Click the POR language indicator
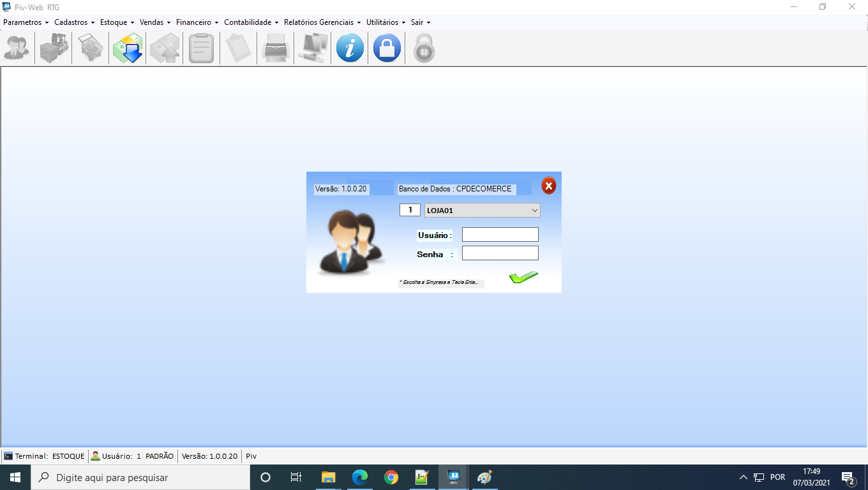 click(777, 477)
